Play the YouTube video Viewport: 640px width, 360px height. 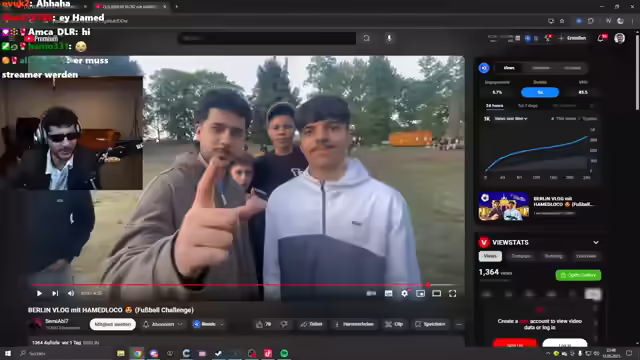pos(39,293)
